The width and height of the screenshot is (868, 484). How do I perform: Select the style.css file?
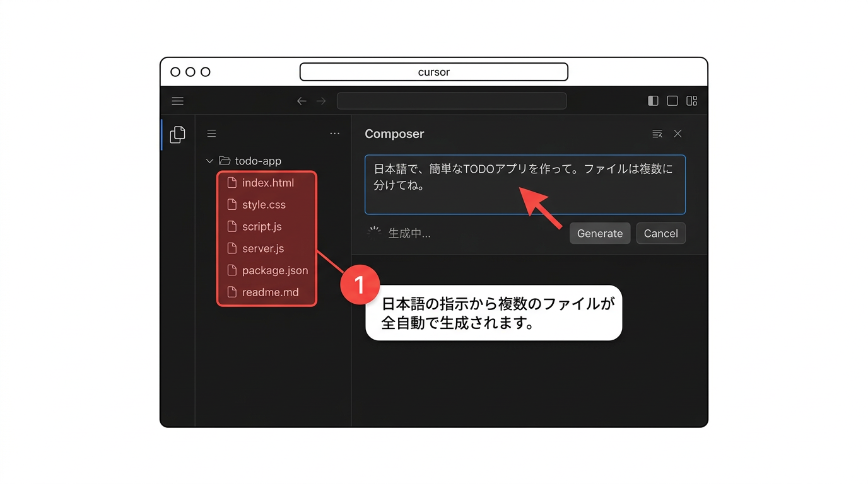point(264,204)
